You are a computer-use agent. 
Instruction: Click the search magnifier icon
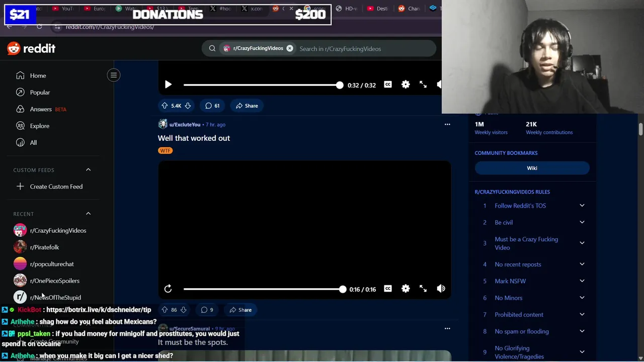coord(212,48)
